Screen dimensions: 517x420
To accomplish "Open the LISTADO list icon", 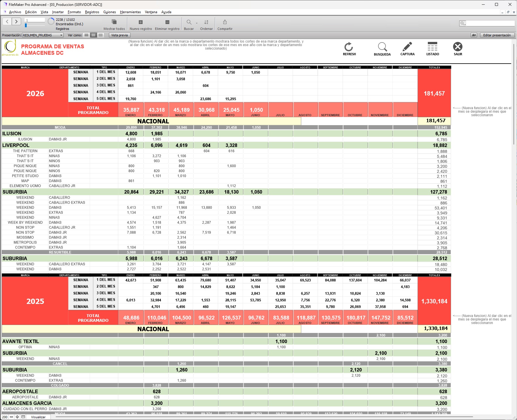I will [x=432, y=47].
